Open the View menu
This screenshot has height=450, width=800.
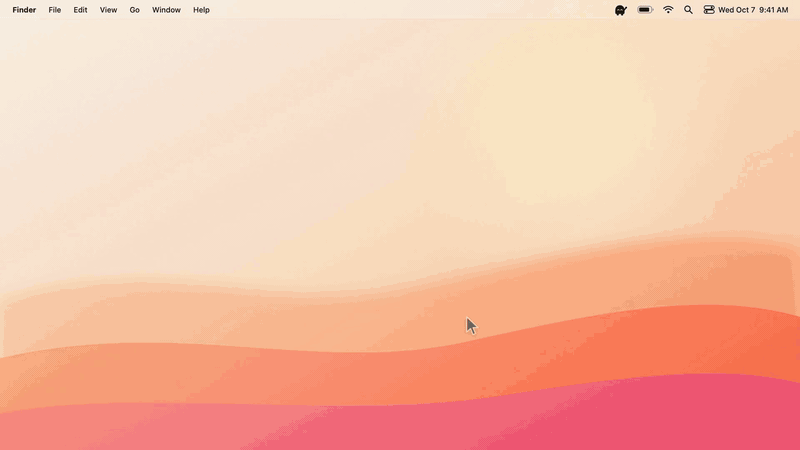coord(108,10)
